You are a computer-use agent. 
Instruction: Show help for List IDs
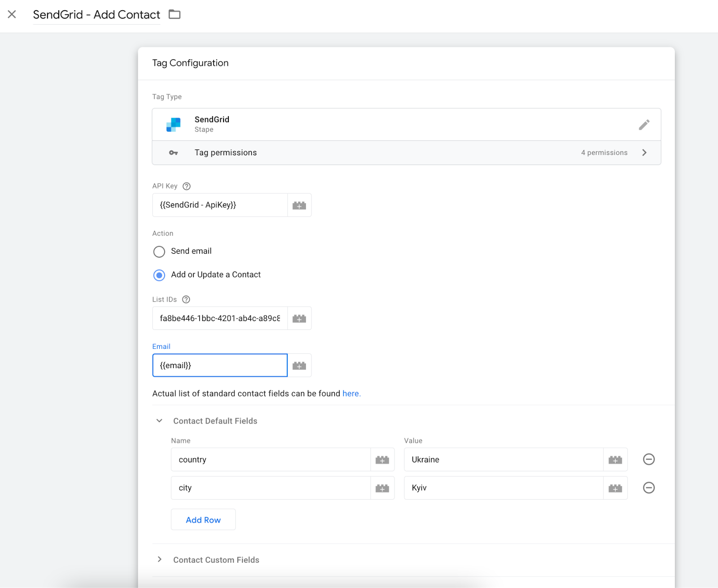click(x=186, y=299)
